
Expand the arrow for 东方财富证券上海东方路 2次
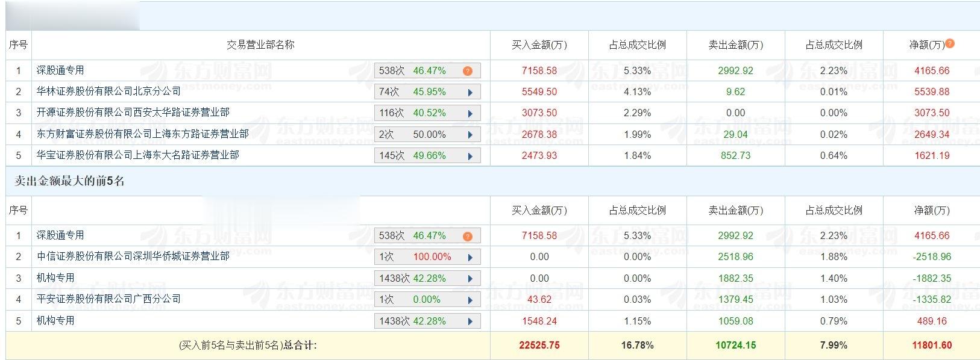coord(470,135)
